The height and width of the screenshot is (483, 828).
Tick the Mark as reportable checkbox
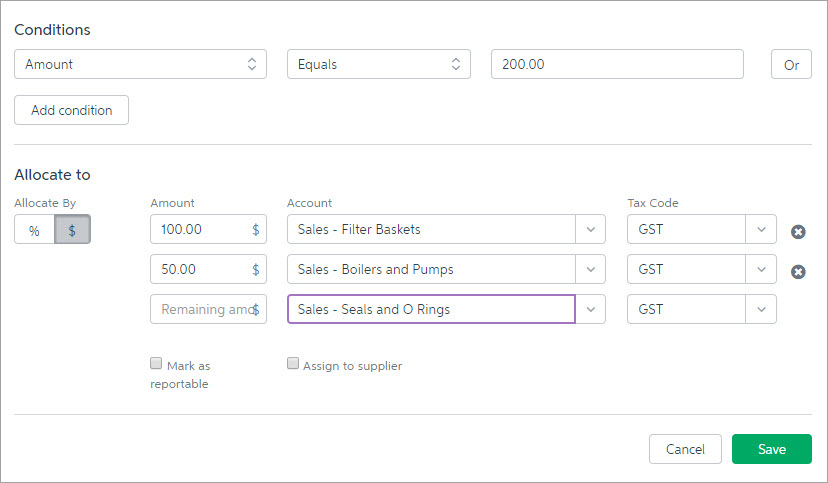coord(156,363)
